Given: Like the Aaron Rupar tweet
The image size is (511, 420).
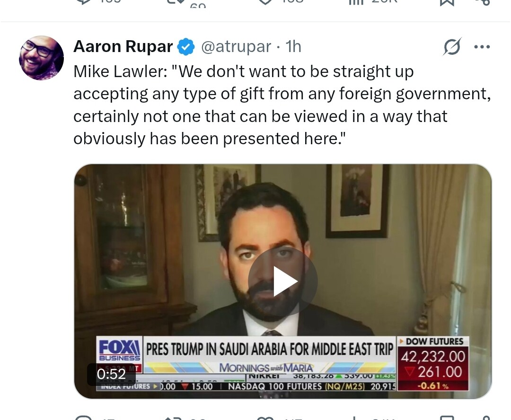Looking at the screenshot, I should tap(265, 418).
